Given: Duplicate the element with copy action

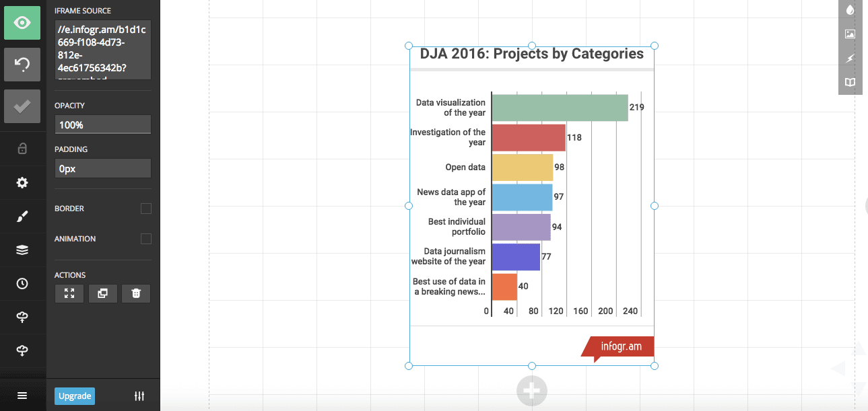Looking at the screenshot, I should tap(102, 293).
